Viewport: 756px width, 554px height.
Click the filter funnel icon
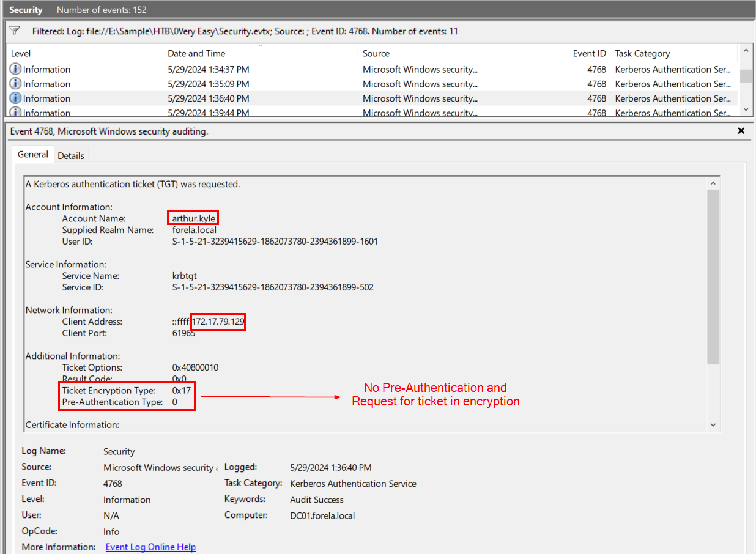click(x=15, y=31)
